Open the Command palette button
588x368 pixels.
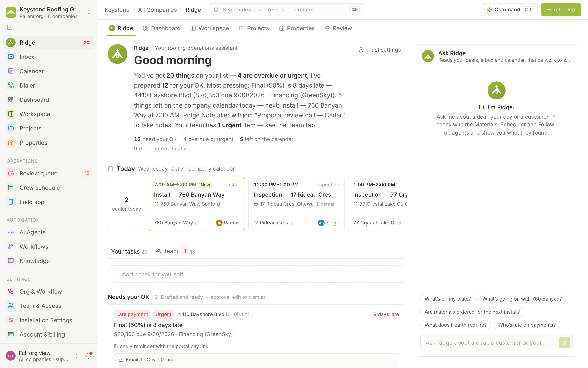pyautogui.click(x=510, y=10)
